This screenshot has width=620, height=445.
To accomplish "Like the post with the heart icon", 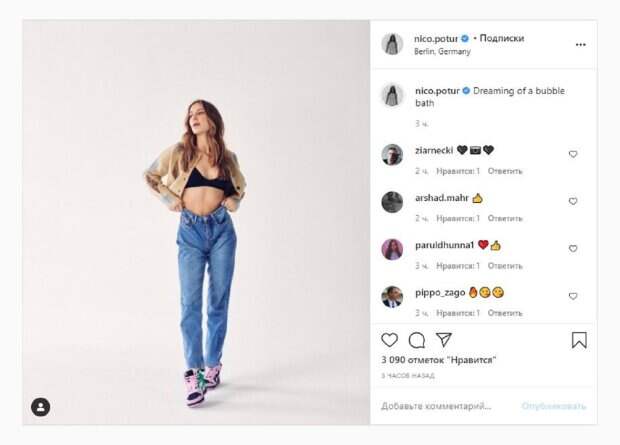I will pos(389,340).
